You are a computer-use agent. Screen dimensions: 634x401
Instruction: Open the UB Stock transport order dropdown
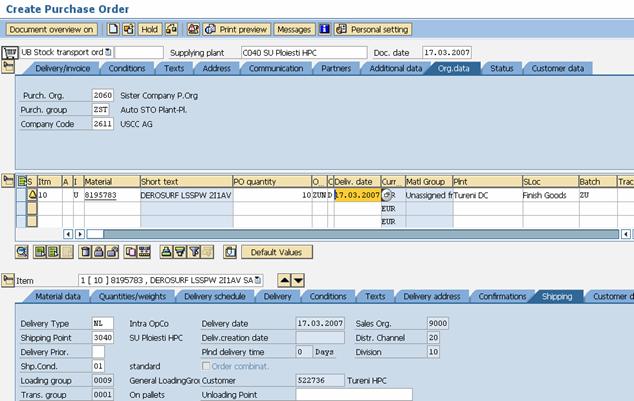[108, 52]
